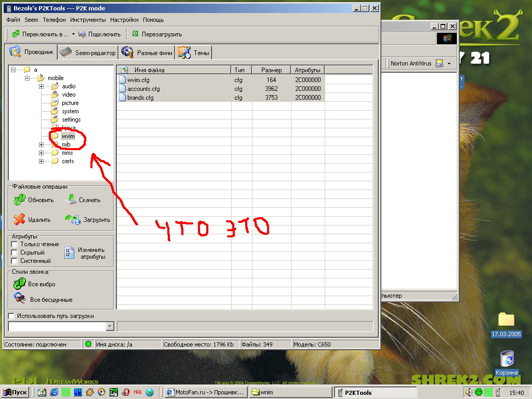Collapse the root 'a' drive node
Screen dimensions: 532x399
13,70
